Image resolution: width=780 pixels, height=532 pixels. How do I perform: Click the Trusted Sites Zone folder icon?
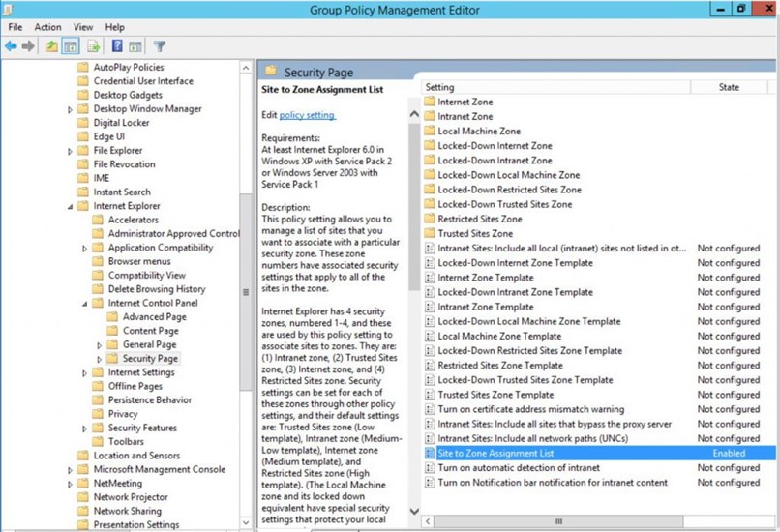pos(430,233)
